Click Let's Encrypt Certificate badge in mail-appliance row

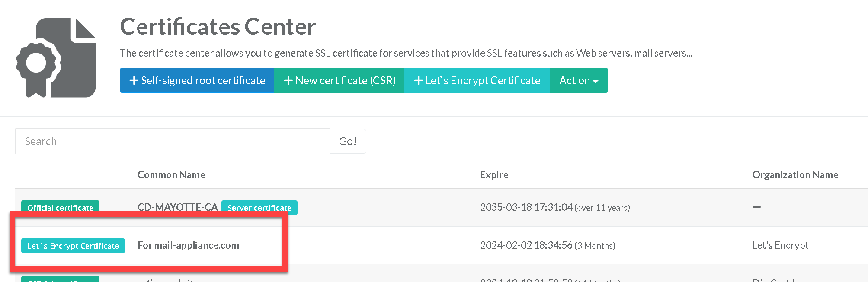pos(73,246)
